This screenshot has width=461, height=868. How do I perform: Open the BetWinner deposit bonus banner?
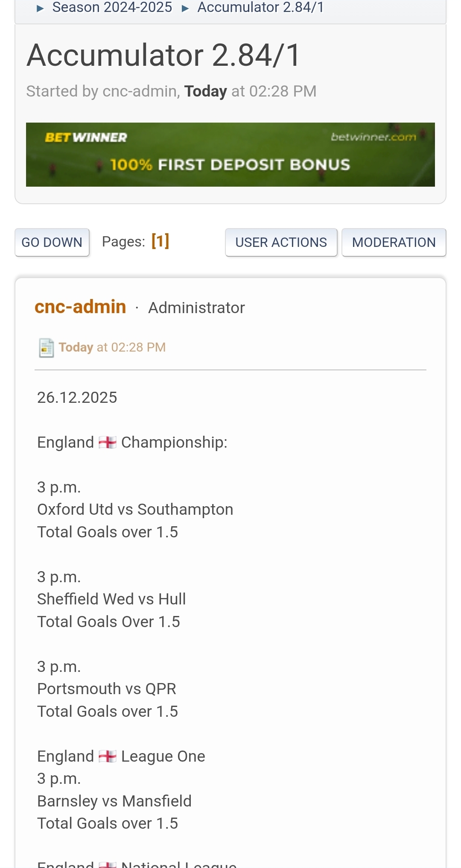230,155
